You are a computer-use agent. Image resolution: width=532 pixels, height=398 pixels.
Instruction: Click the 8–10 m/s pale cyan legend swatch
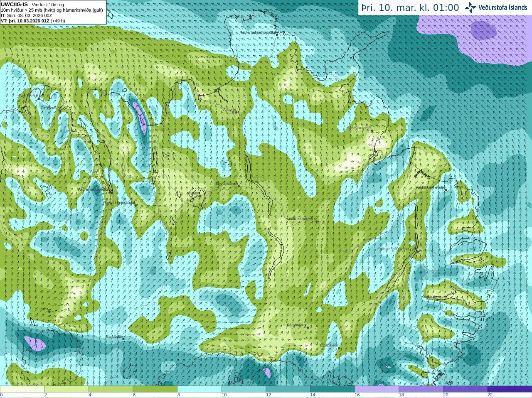coord(199,389)
